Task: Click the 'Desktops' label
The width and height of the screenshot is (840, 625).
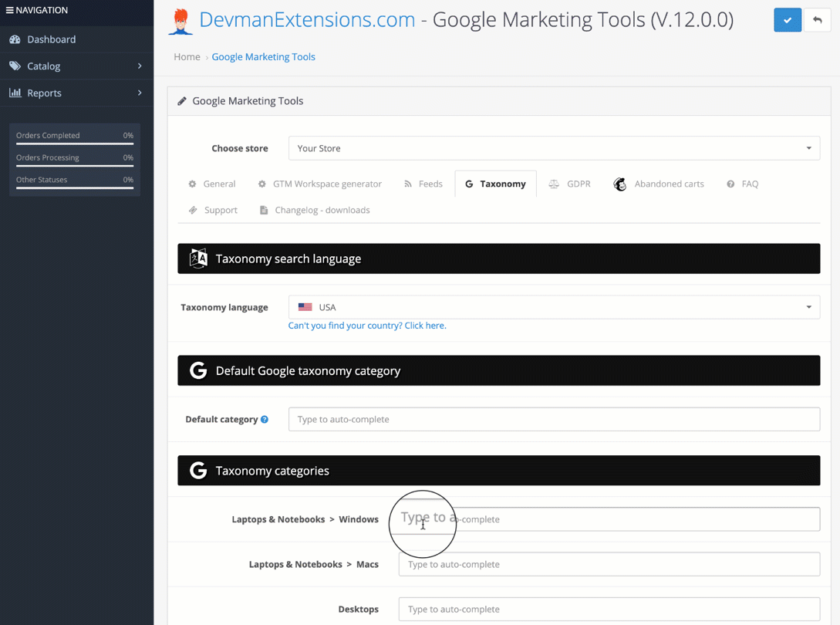Action: tap(359, 610)
